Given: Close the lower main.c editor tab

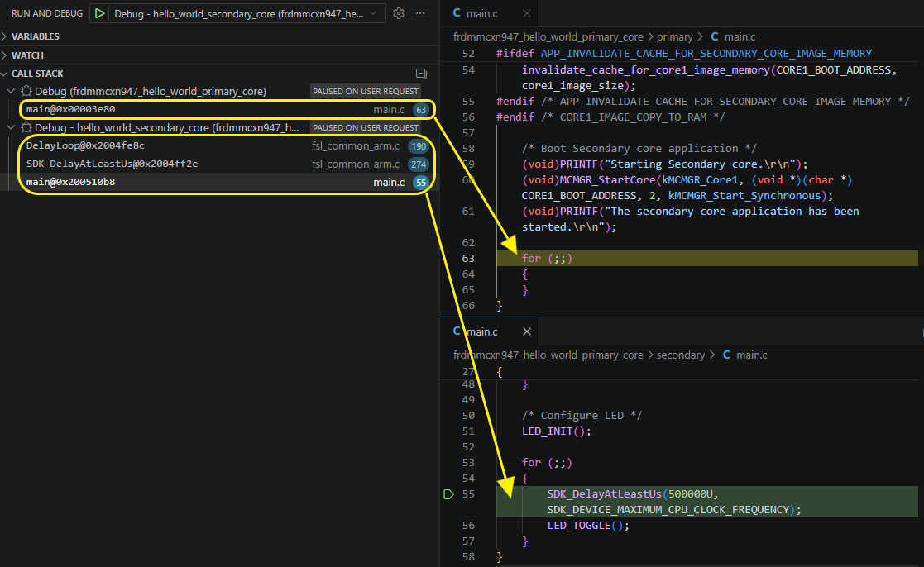Looking at the screenshot, I should (x=527, y=331).
